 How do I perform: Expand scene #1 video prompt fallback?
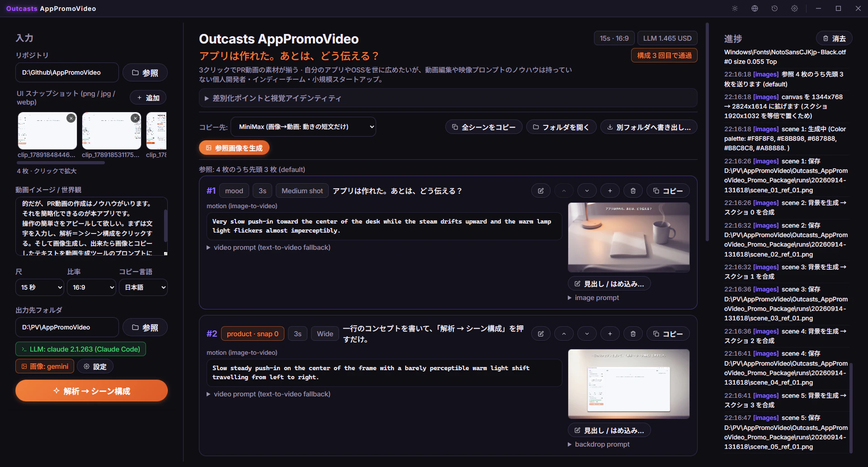click(x=269, y=248)
